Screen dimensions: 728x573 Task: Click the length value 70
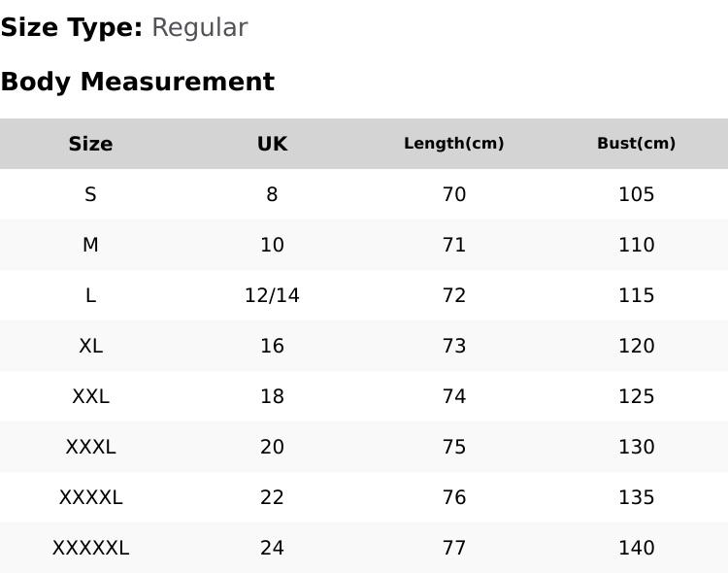[454, 194]
